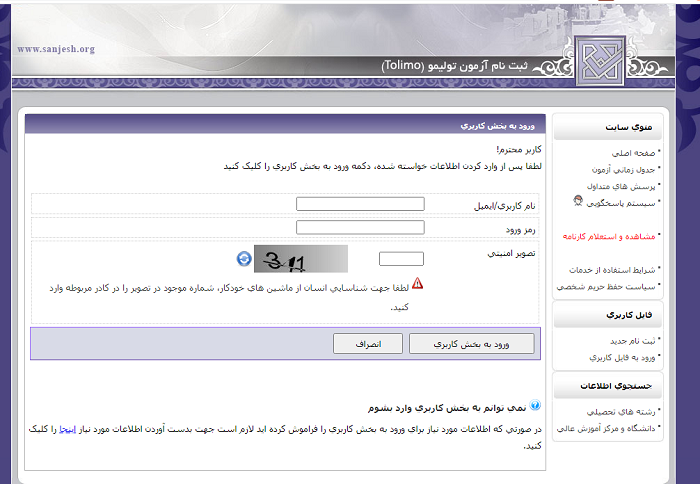This screenshot has height=484, width=700.
Task: Refresh the captcha security image
Action: point(244,259)
